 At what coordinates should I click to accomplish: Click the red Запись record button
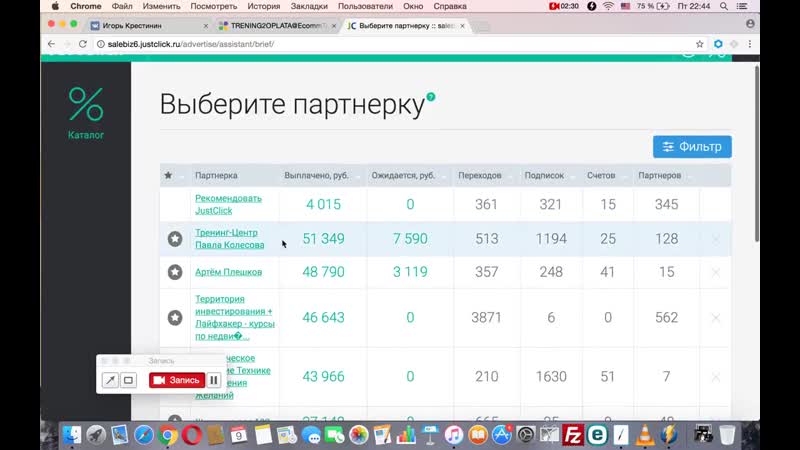point(177,380)
